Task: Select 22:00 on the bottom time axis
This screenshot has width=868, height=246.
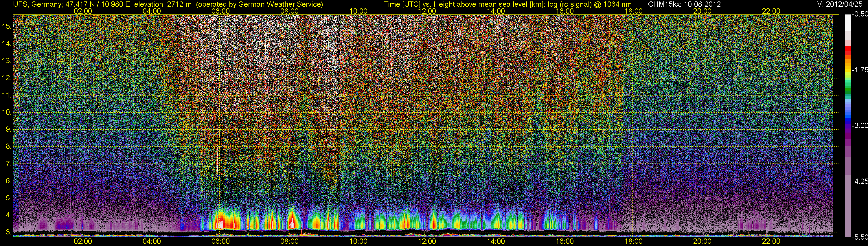Action: 771,241
